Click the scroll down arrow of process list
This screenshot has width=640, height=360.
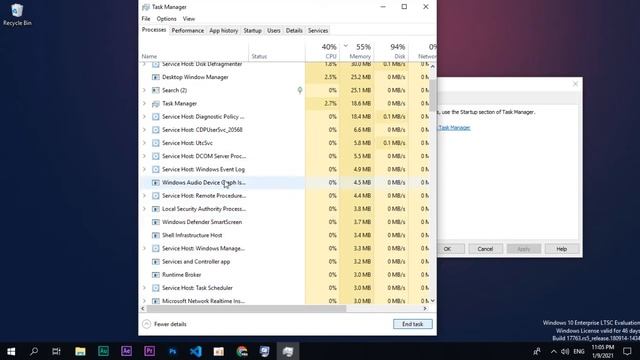[x=433, y=301]
